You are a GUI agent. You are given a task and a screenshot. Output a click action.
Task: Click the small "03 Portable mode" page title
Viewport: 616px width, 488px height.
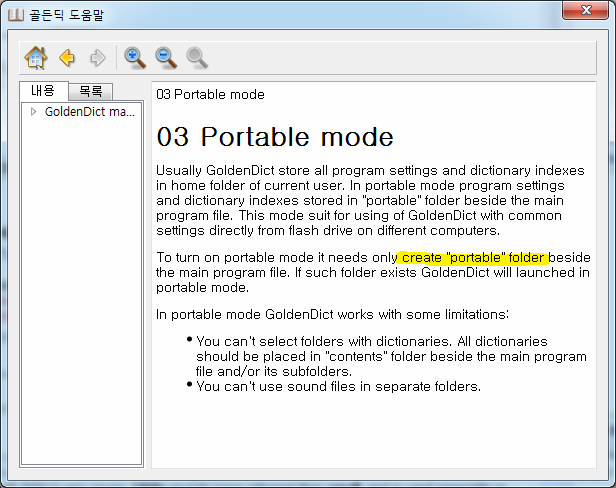pyautogui.click(x=210, y=95)
